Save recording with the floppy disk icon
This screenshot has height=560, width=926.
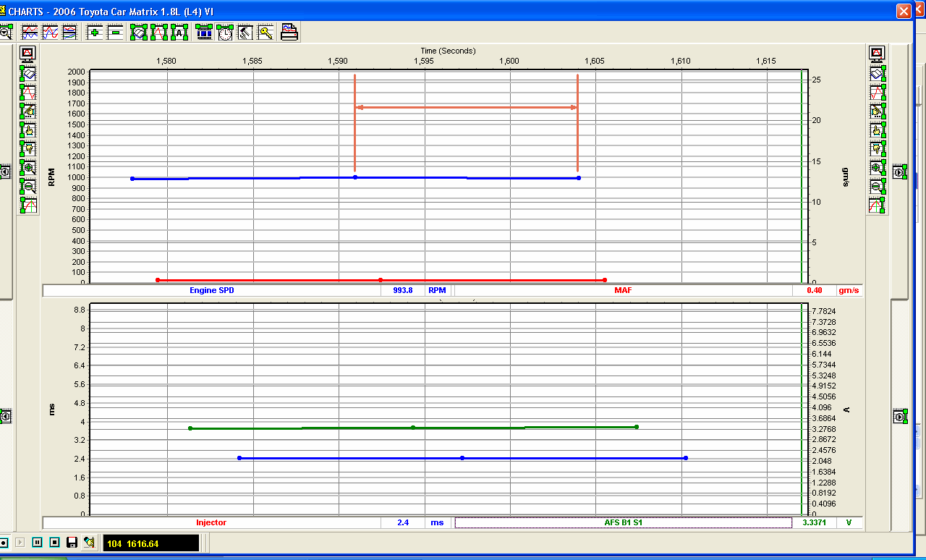72,542
